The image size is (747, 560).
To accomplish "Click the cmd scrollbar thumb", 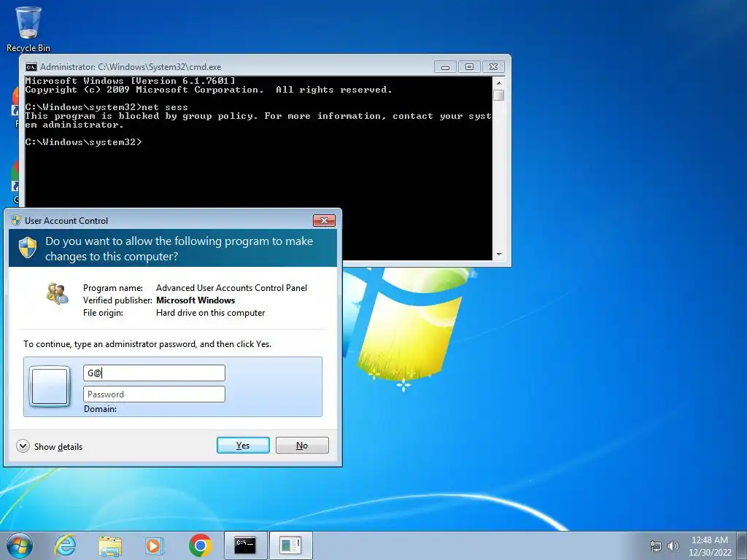I will click(499, 96).
